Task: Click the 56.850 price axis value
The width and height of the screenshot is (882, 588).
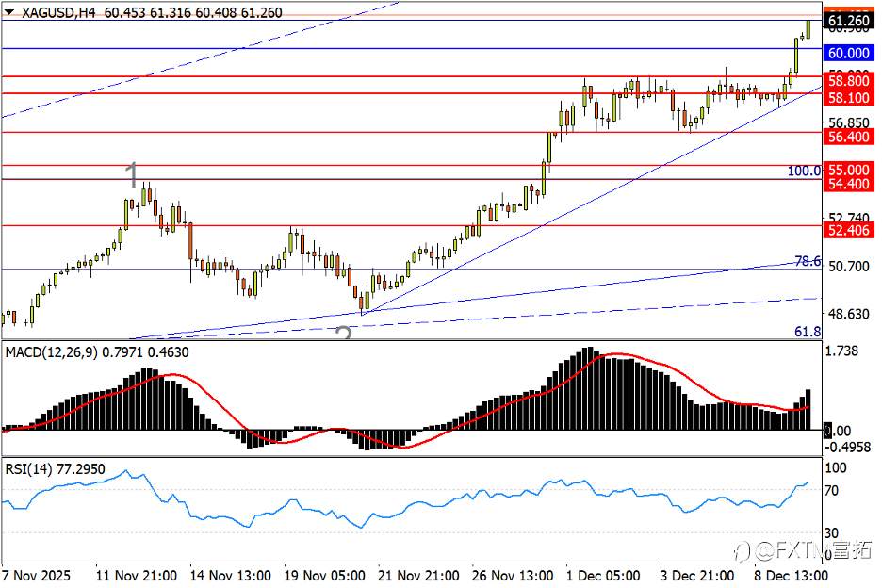Action: [x=849, y=122]
